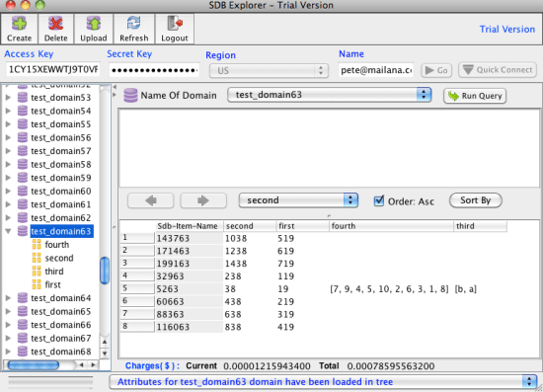Click the previous page arrow button
This screenshot has height=392, width=543.
(151, 200)
